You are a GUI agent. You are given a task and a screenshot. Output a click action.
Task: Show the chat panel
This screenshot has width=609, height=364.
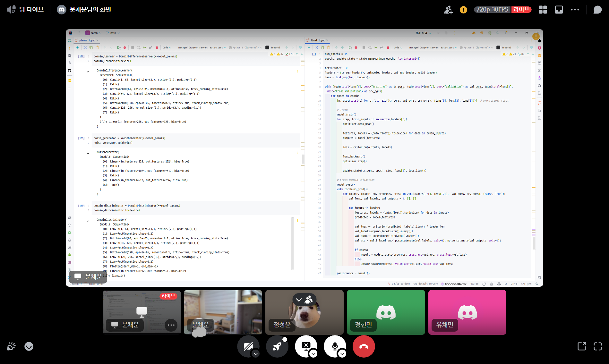pos(597,10)
